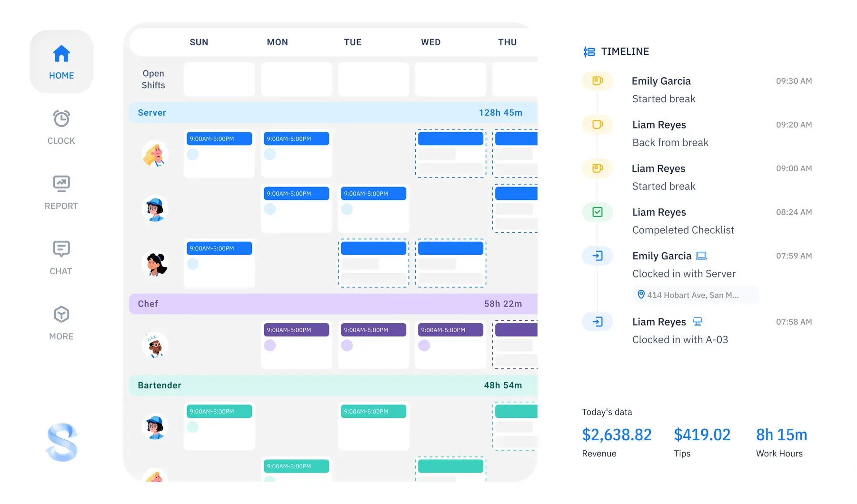Click the Timeline header icon
This screenshot has height=504, width=857.
click(x=589, y=51)
